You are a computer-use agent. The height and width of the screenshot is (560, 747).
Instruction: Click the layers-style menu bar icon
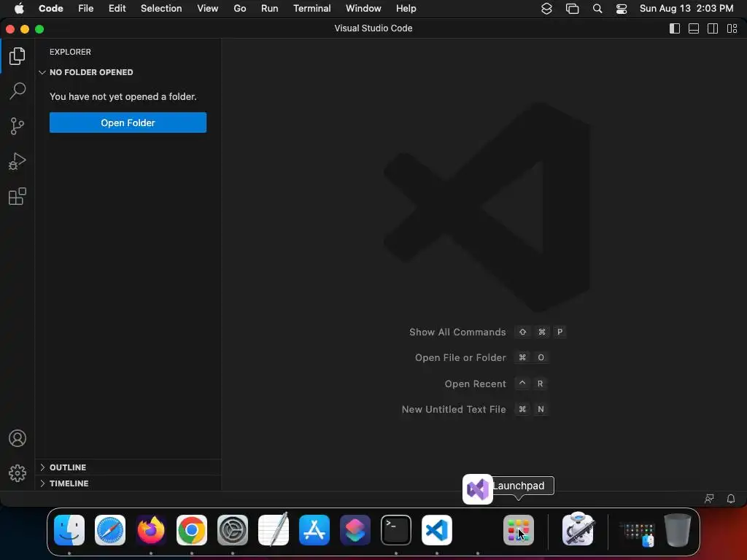click(x=546, y=9)
